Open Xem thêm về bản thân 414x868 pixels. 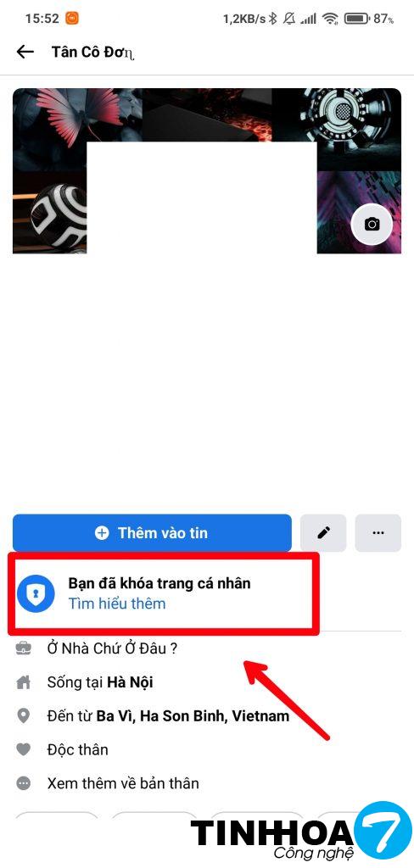(123, 784)
